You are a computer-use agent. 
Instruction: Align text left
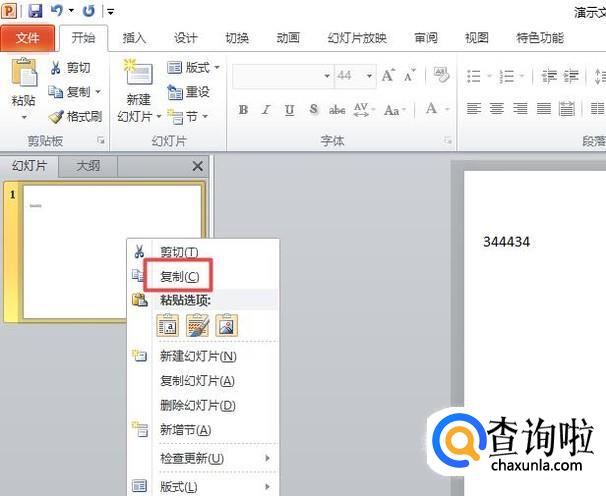tap(474, 109)
